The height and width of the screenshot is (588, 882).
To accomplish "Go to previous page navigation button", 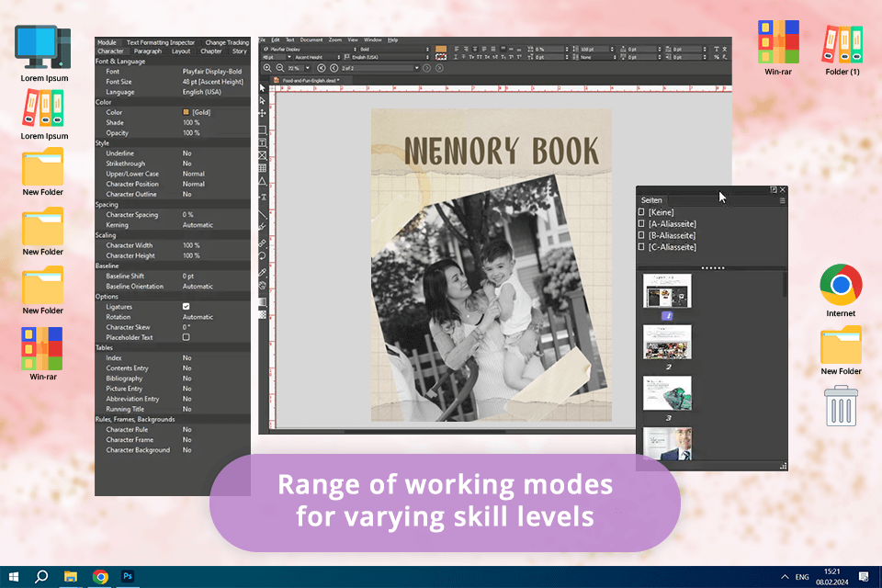I will tap(334, 68).
